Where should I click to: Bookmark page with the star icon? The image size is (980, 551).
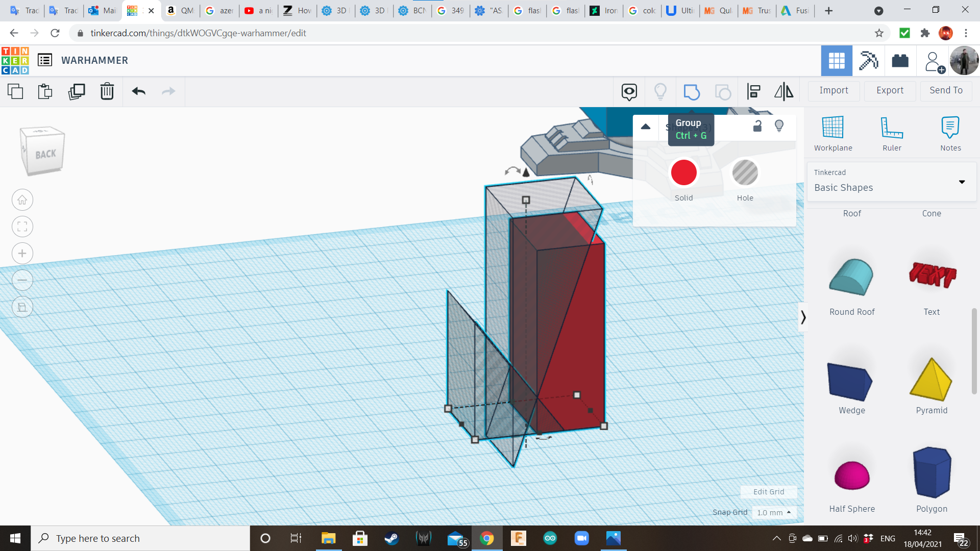point(879,33)
